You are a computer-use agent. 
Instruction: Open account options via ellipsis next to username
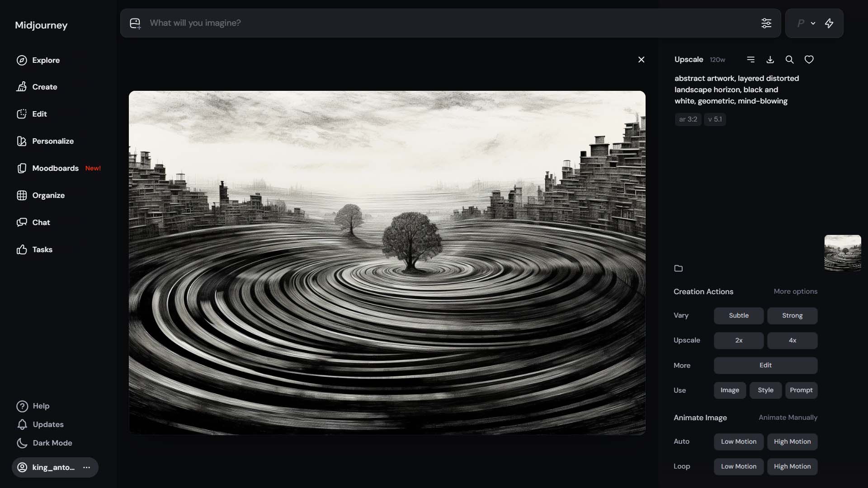tap(86, 467)
